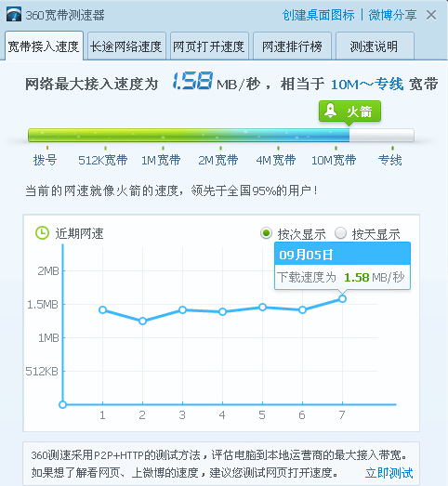
Task: Click data point 2 on the speed chart
Action: point(142,322)
